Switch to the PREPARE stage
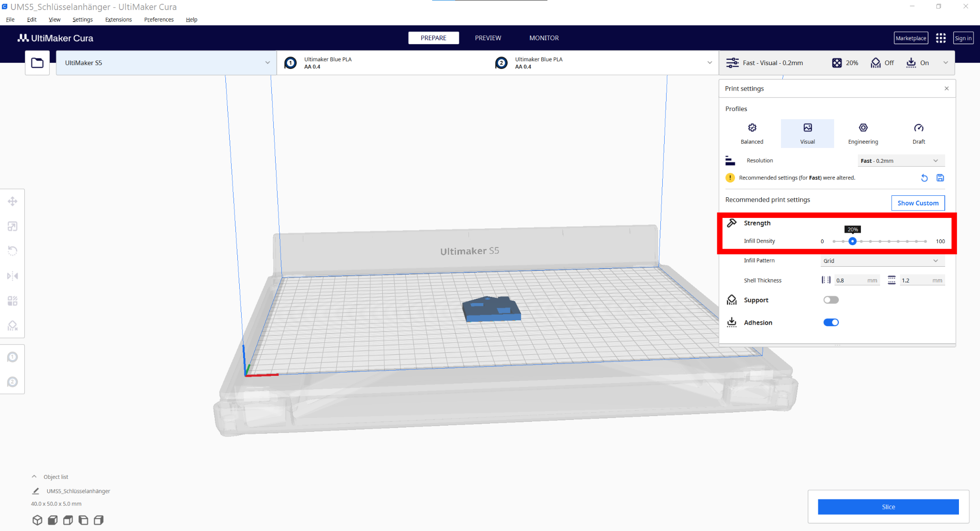This screenshot has width=980, height=531. [x=434, y=38]
